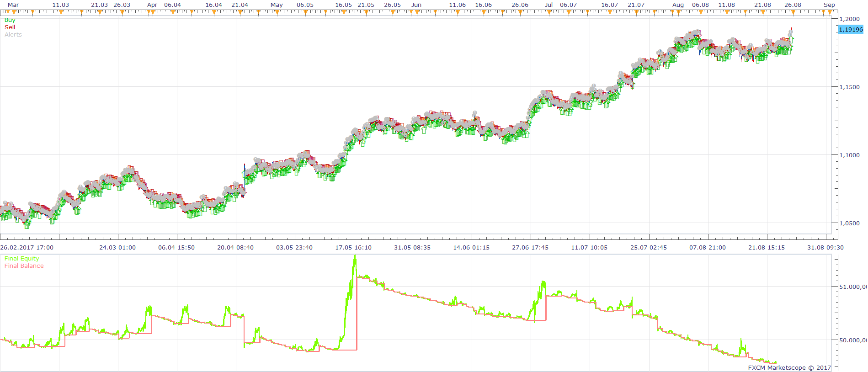The image size is (868, 372).
Task: Click the Aug month label on timeline
Action: (678, 5)
